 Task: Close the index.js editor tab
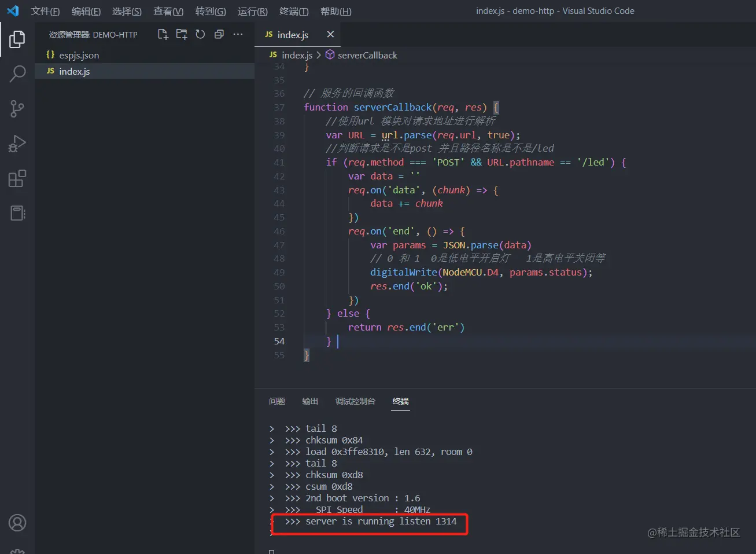point(330,35)
